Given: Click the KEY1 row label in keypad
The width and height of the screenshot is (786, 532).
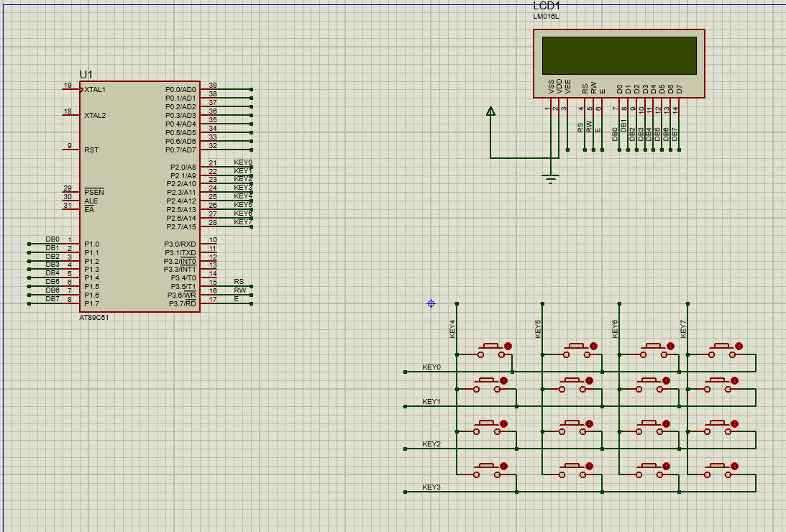Looking at the screenshot, I should tap(431, 401).
